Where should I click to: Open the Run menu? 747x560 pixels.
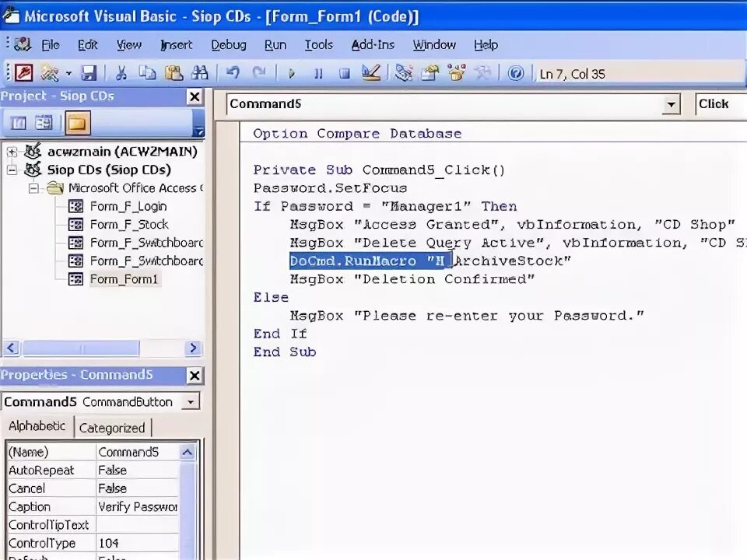tap(275, 45)
